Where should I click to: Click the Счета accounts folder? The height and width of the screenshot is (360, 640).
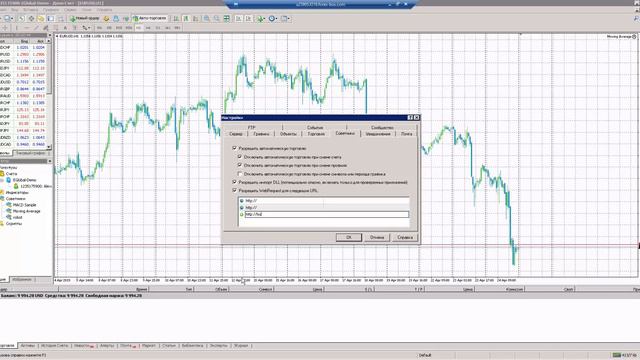pos(11,173)
